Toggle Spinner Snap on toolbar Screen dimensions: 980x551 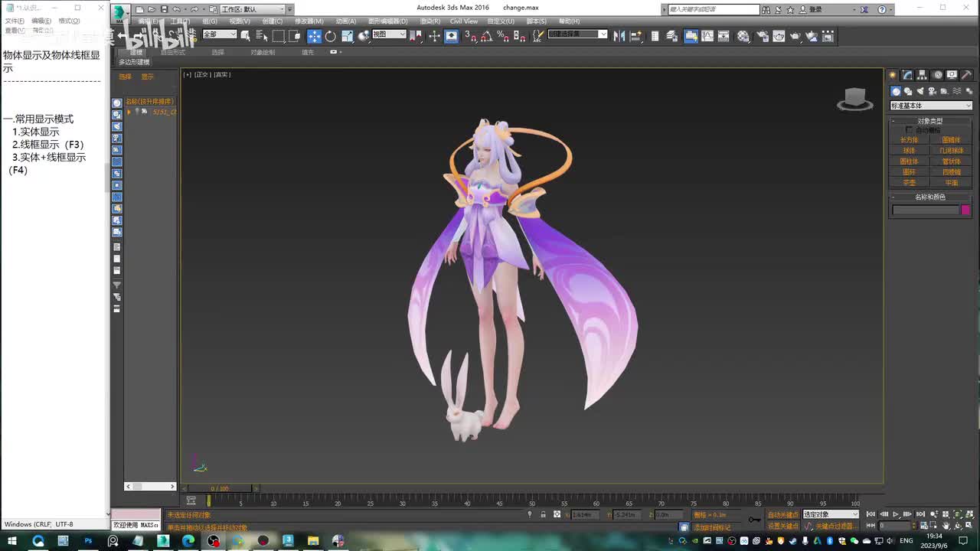(x=519, y=36)
